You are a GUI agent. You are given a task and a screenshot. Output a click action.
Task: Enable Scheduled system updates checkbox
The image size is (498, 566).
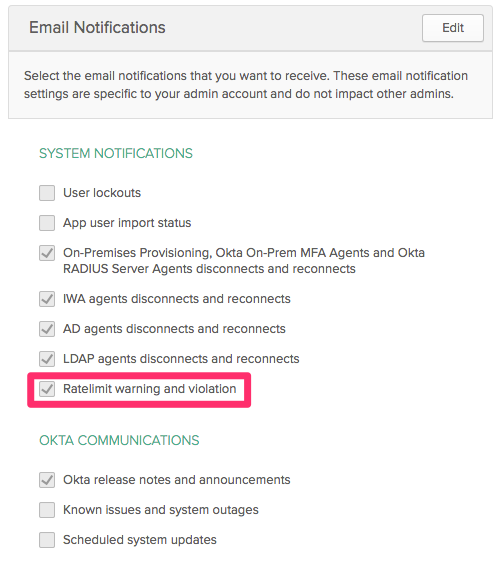click(47, 540)
